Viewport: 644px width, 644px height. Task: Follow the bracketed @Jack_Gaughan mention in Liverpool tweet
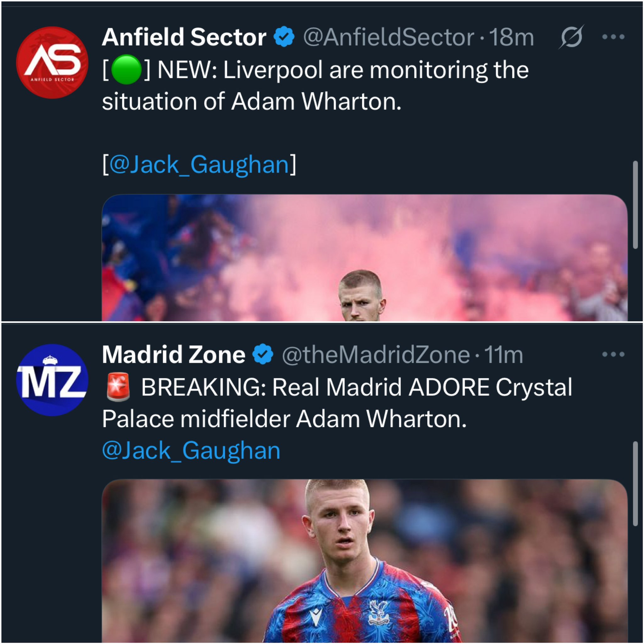199,164
